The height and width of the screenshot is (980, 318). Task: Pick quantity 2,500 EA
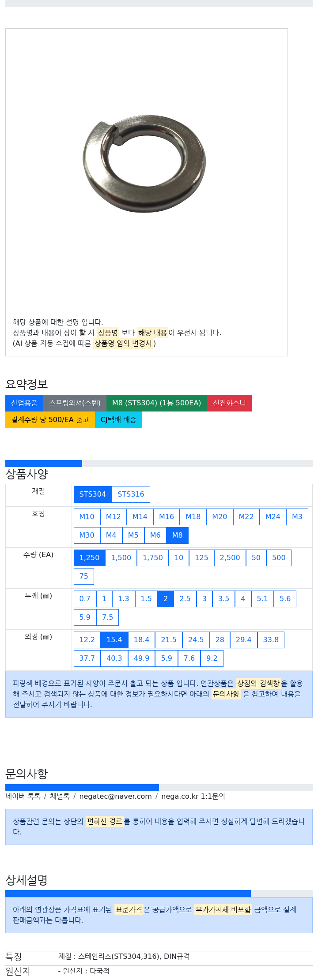[x=230, y=558]
